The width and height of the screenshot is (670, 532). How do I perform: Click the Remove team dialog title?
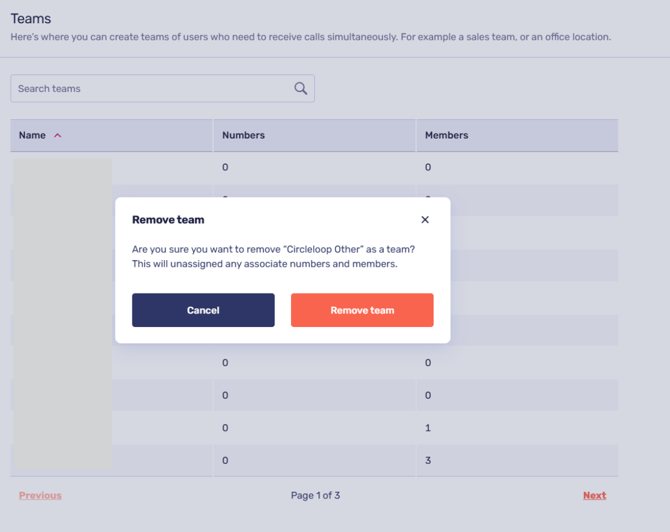[x=168, y=220]
